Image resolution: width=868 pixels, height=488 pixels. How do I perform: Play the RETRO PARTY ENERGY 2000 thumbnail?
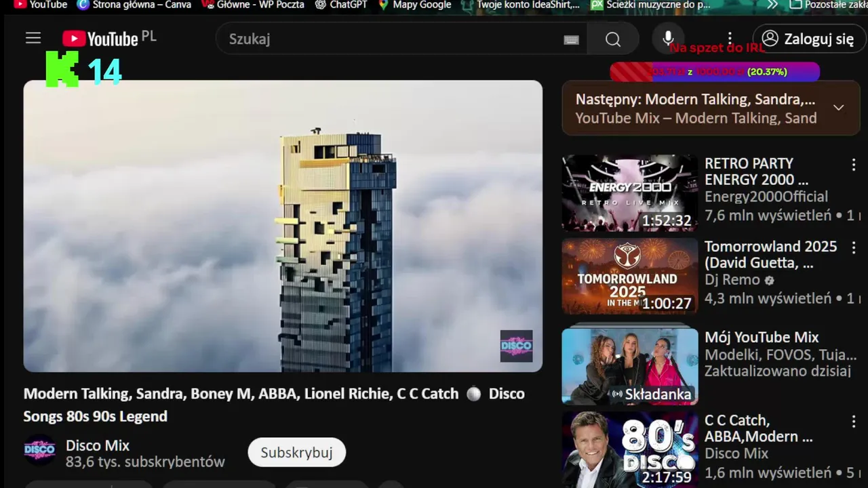point(629,193)
